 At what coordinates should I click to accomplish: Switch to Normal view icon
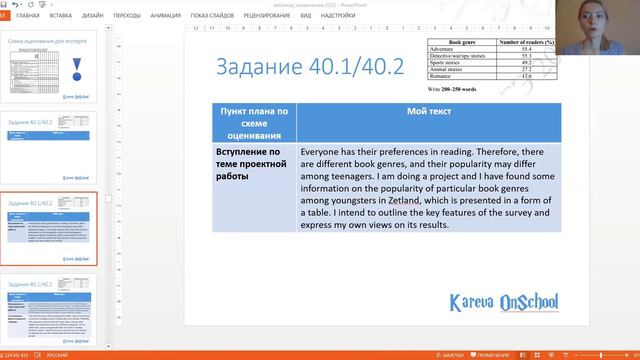[523, 355]
